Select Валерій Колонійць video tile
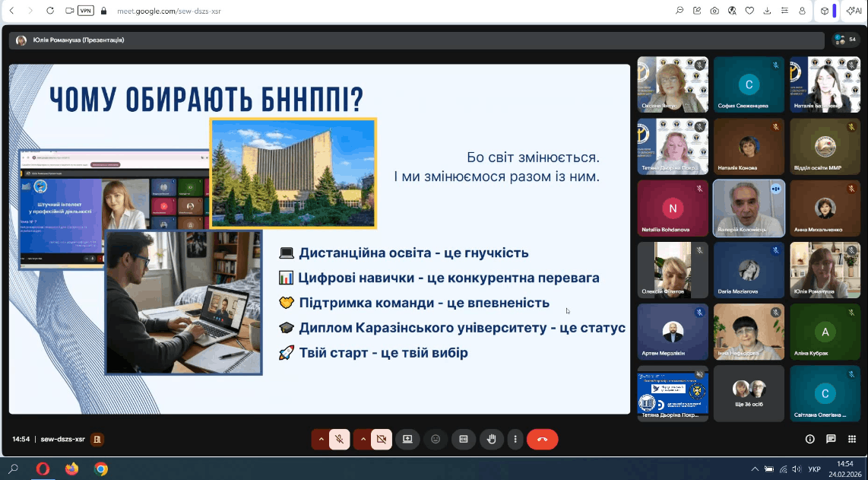Screen dimensions: 868x480 [749, 208]
